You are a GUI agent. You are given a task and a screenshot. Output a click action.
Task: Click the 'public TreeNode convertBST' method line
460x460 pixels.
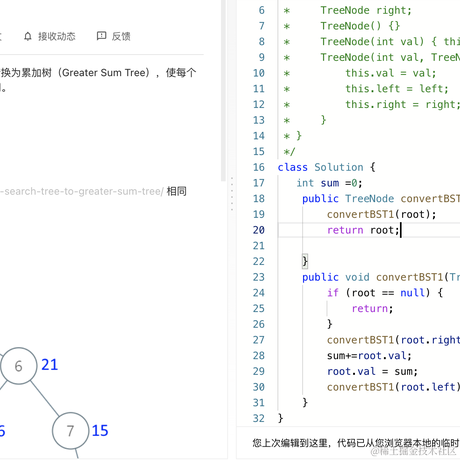point(381,199)
